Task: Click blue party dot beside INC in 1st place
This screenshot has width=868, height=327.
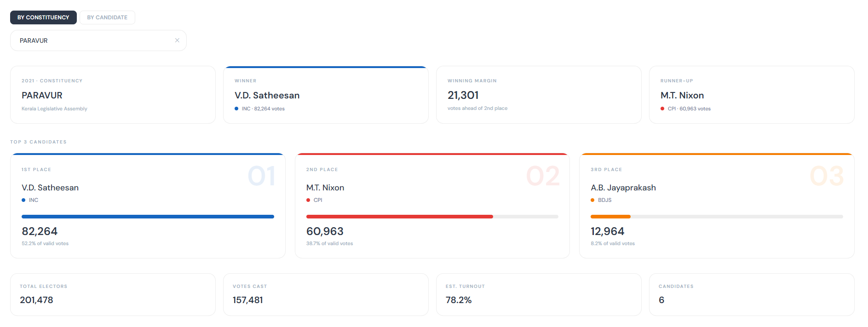Action: [x=23, y=200]
